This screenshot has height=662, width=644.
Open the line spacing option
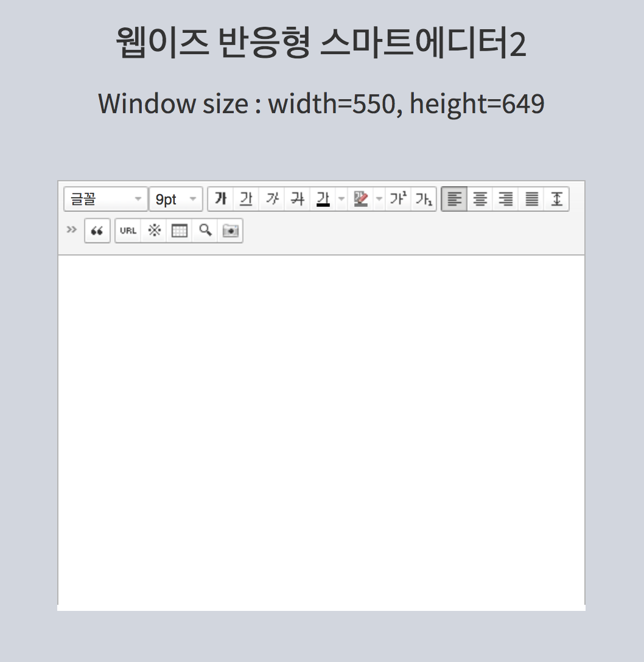pyautogui.click(x=556, y=199)
